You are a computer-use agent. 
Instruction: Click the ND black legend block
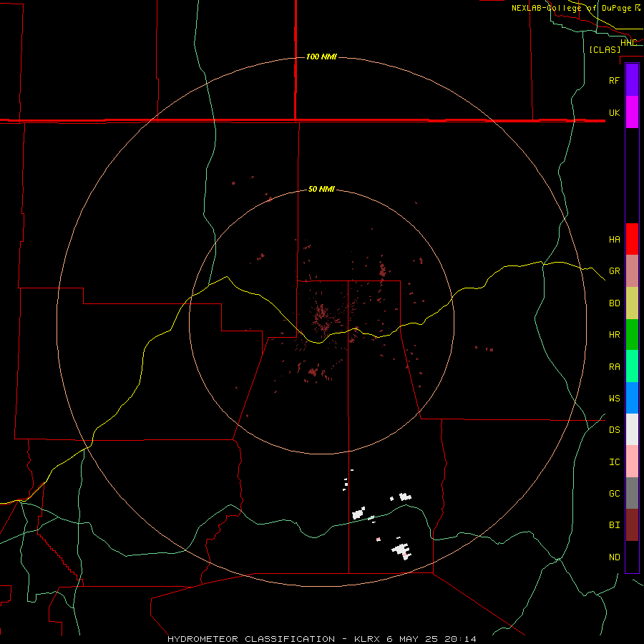tap(632, 557)
